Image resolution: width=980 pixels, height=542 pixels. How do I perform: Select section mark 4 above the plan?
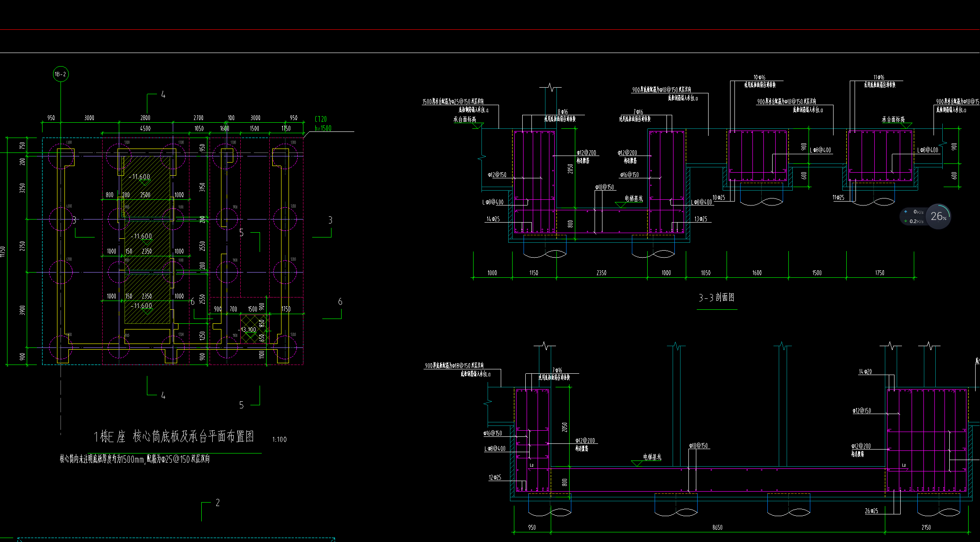point(163,95)
